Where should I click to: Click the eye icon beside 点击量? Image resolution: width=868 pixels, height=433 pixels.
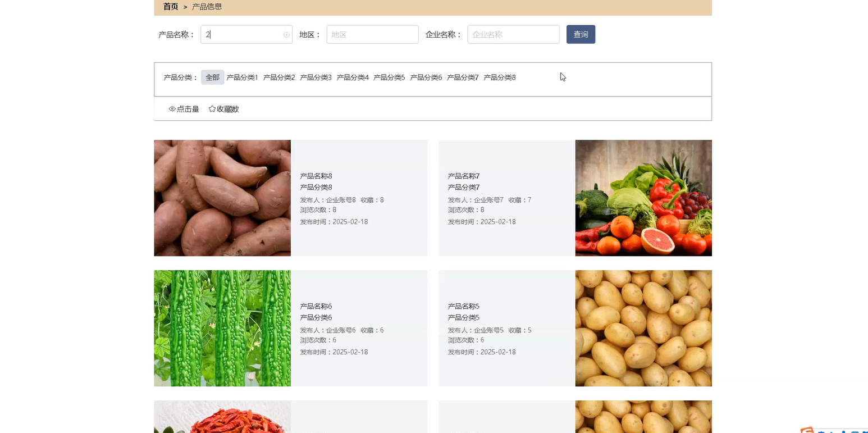pyautogui.click(x=172, y=108)
